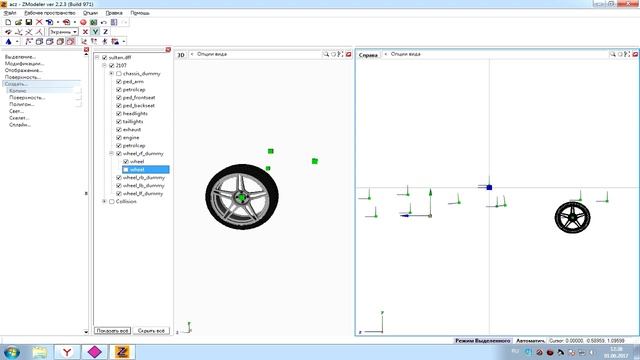Toggle the highlighted Y axis button
Image resolution: width=640 pixels, height=360 pixels.
click(x=95, y=31)
